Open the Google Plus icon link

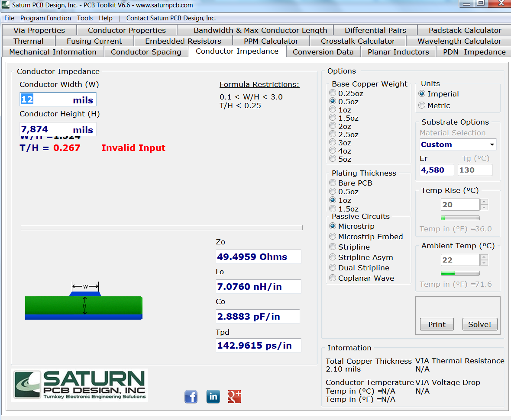point(234,397)
